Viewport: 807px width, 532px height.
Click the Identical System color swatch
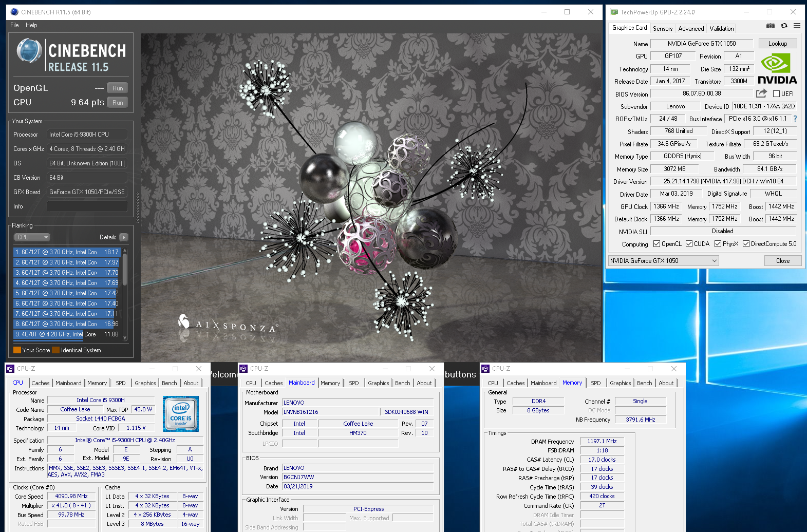point(55,350)
